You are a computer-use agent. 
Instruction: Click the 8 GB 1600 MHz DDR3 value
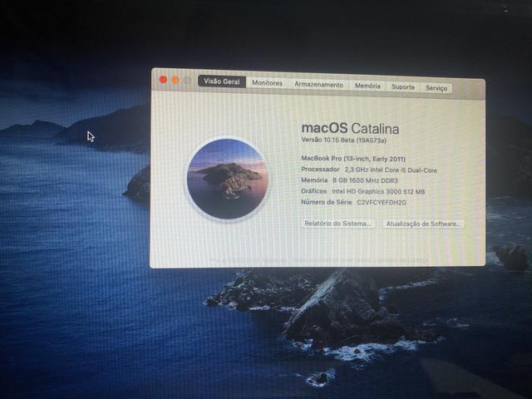point(365,180)
